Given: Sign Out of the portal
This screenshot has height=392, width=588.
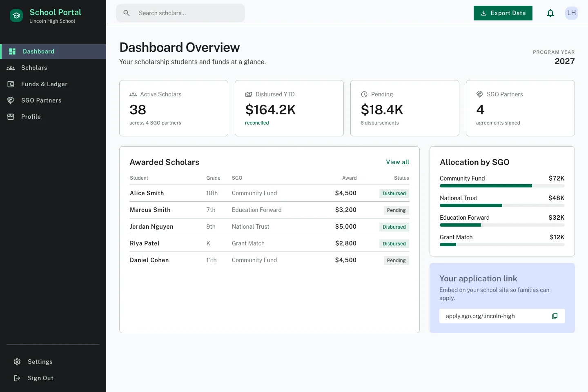Looking at the screenshot, I should [x=53, y=378].
